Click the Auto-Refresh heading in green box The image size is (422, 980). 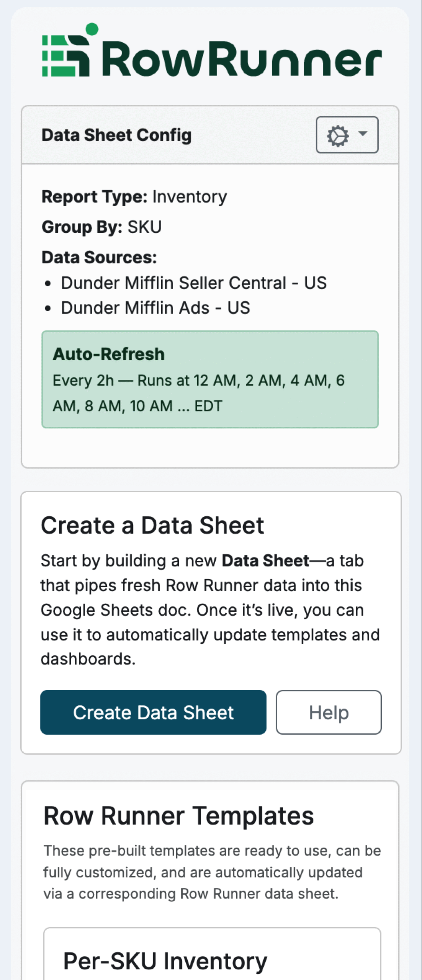click(109, 354)
